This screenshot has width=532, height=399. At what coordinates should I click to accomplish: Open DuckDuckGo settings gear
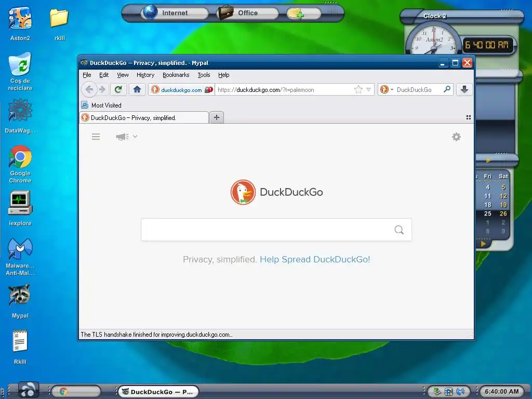point(456,137)
